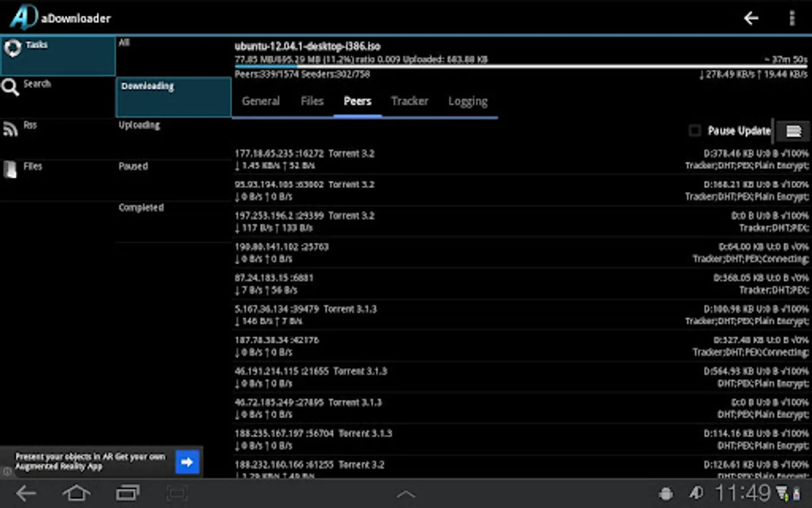The image size is (812, 508).
Task: Select peer with port 63002
Action: (x=522, y=190)
